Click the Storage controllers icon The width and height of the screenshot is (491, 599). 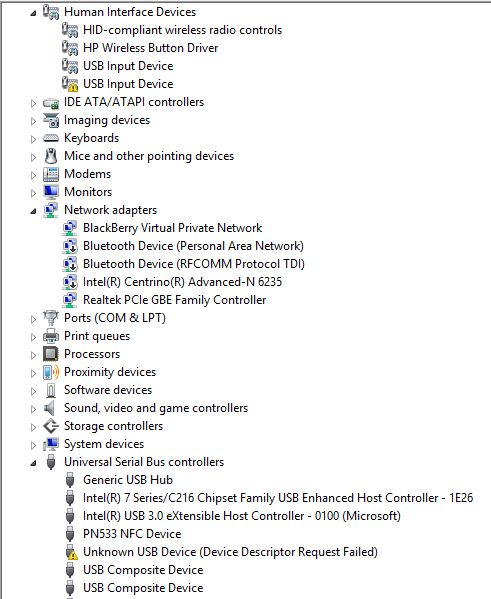click(x=51, y=426)
